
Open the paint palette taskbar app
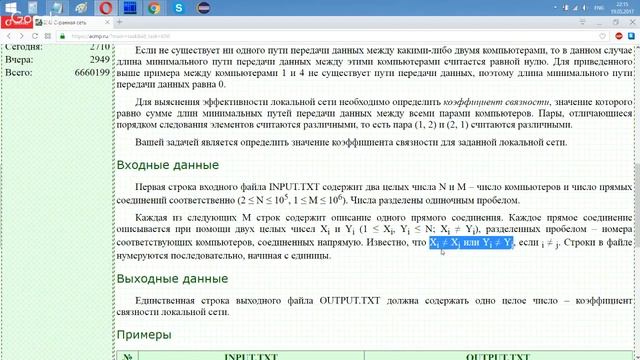pyautogui.click(x=81, y=8)
